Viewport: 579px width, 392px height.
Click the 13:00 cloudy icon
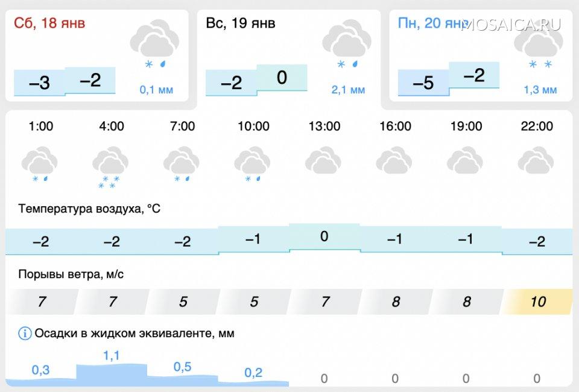(324, 162)
